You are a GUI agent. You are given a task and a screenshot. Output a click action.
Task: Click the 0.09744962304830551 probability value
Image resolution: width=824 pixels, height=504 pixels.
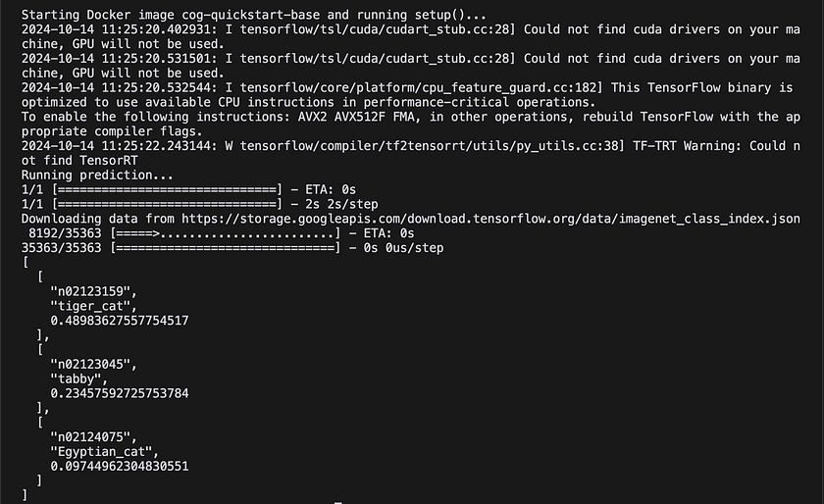(120, 467)
